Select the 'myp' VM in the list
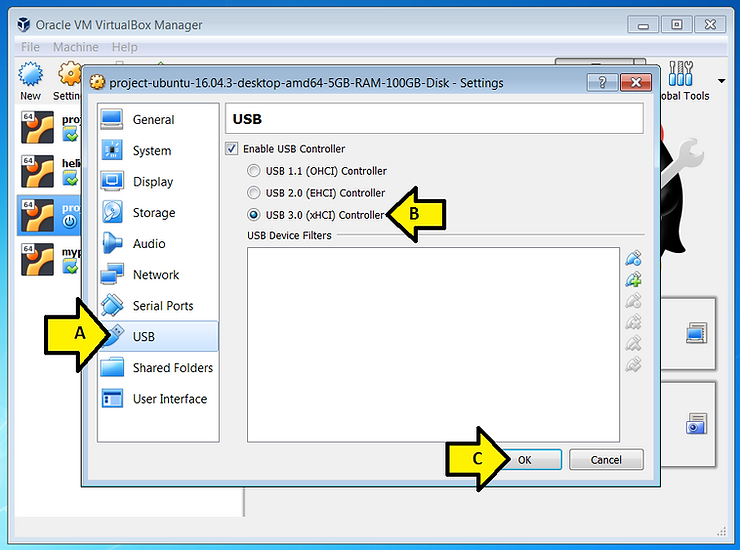The width and height of the screenshot is (740, 550). [49, 260]
